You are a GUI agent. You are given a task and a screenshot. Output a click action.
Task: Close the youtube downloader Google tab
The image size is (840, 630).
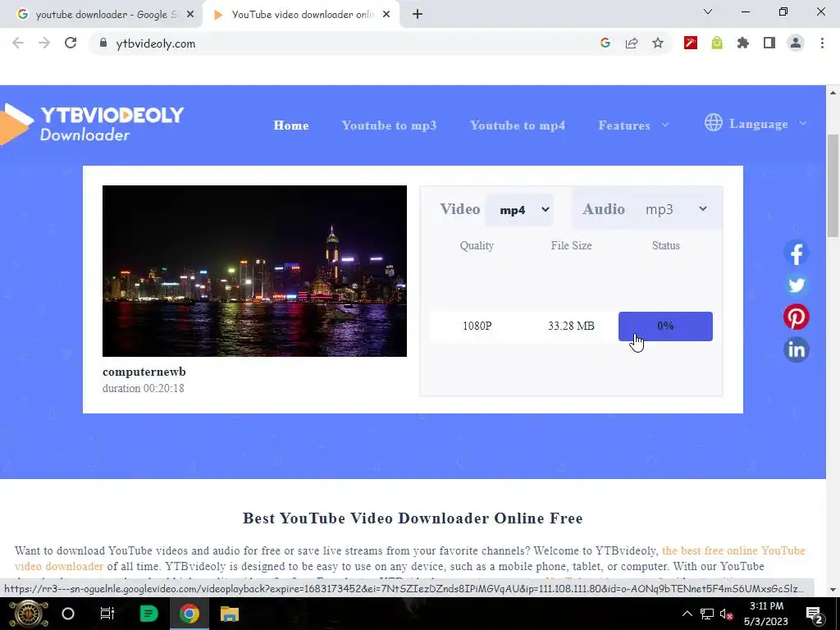tap(190, 15)
